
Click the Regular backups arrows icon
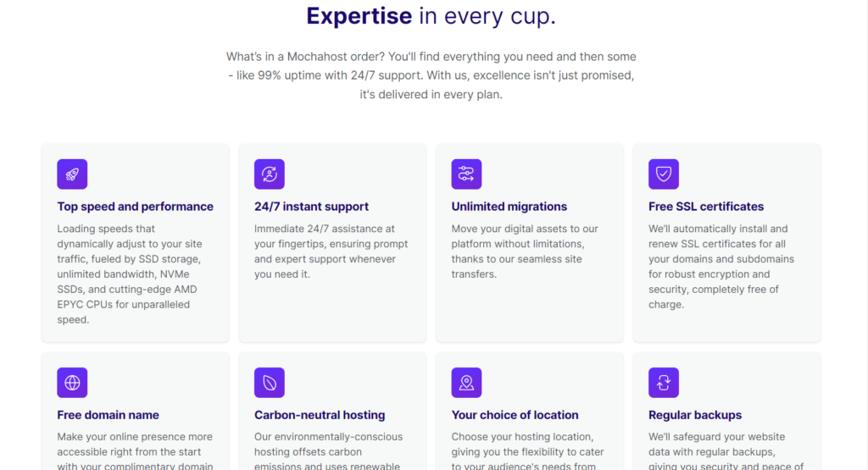pos(663,383)
